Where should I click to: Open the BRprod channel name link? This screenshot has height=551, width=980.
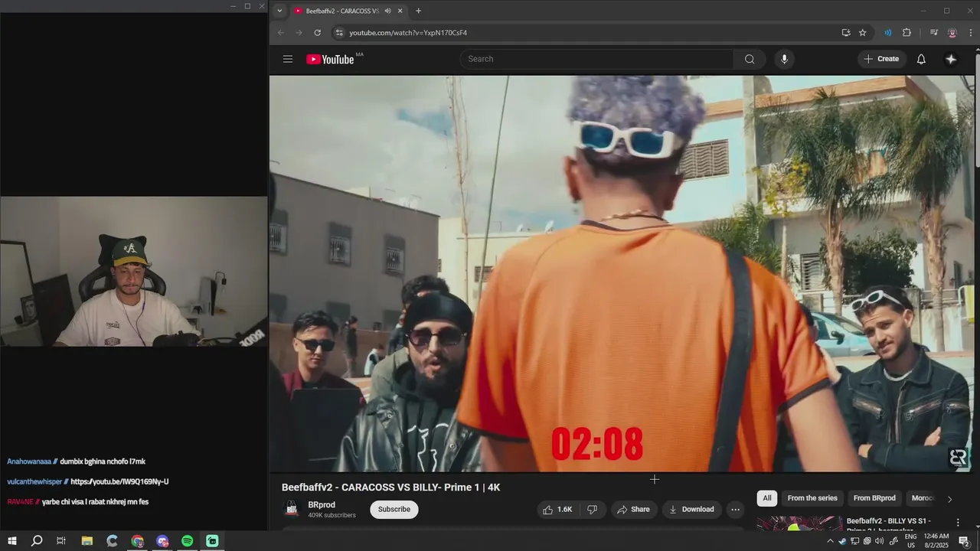(x=322, y=505)
